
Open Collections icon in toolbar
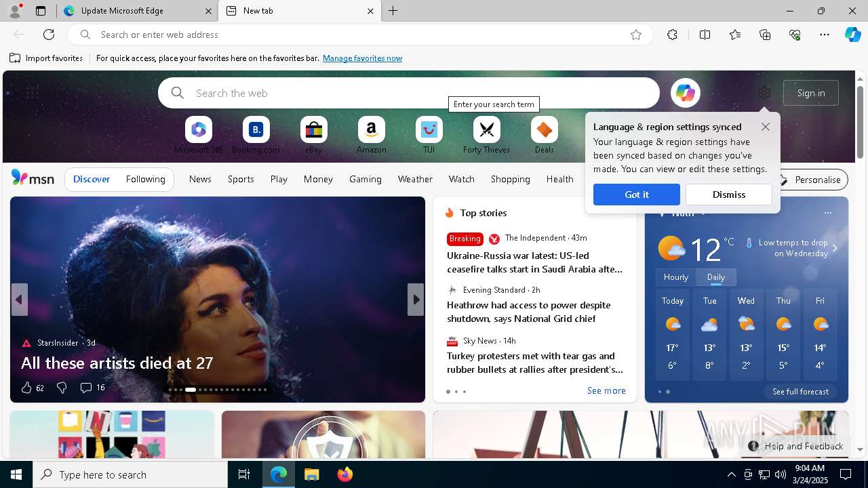tap(765, 35)
